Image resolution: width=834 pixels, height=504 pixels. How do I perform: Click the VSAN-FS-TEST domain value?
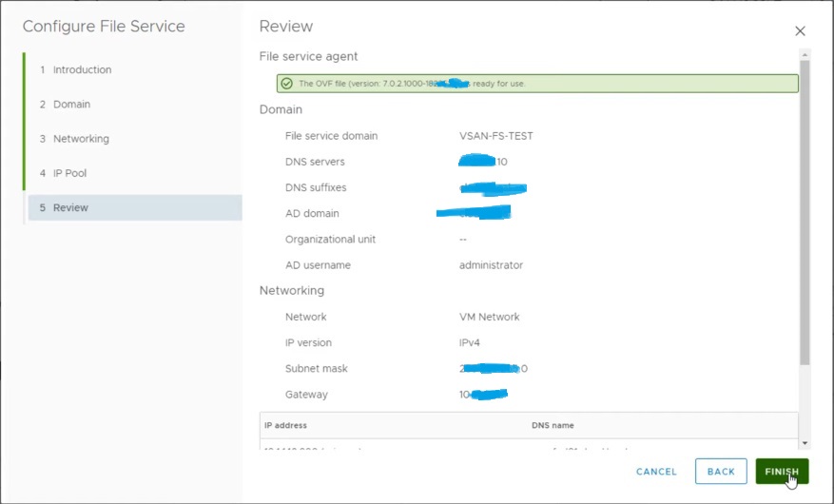coord(495,136)
